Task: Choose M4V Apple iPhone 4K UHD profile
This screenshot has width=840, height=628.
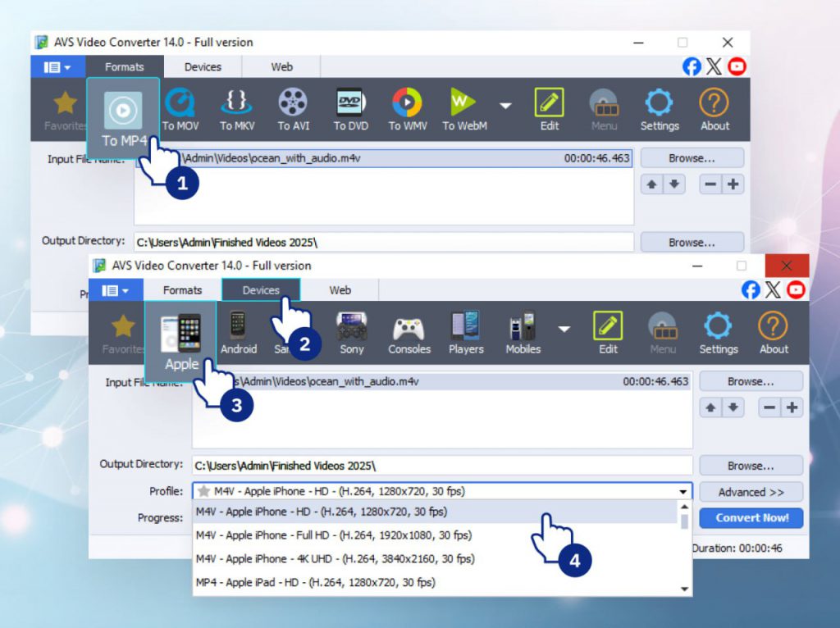Action: 436,559
